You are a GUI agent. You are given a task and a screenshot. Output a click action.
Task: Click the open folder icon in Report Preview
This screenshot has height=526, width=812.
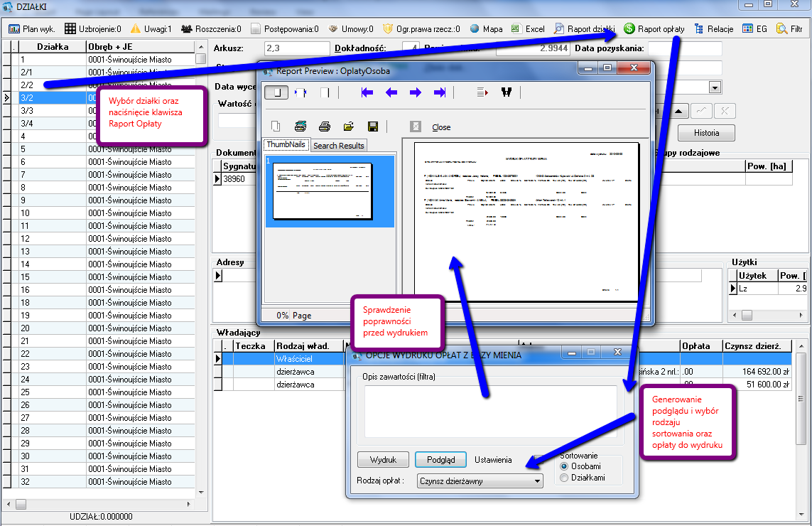(x=349, y=127)
